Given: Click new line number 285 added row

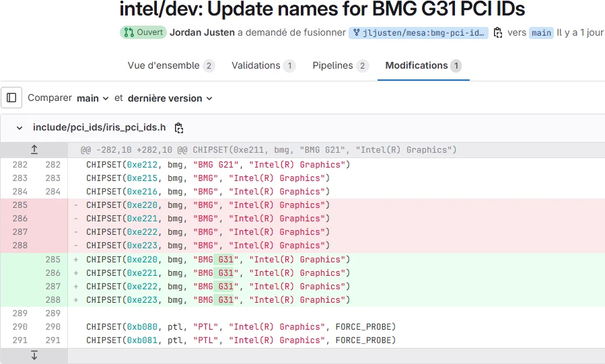Looking at the screenshot, I should 53,259.
